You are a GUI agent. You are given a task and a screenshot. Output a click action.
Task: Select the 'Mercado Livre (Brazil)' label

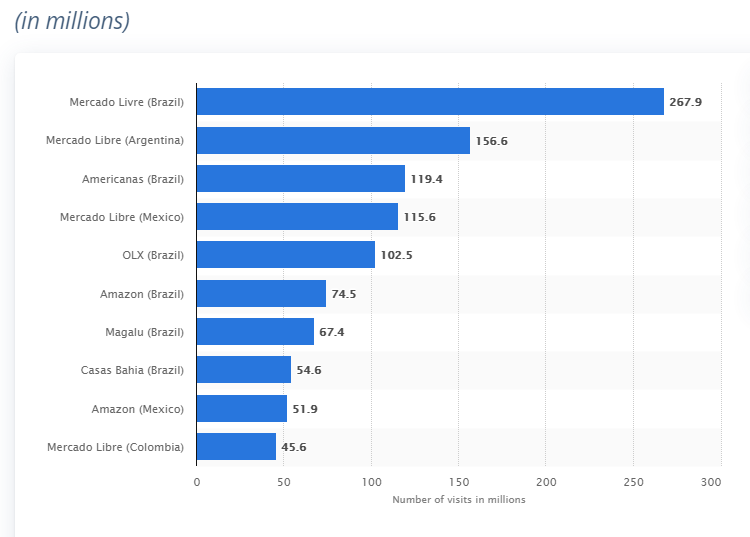127,102
